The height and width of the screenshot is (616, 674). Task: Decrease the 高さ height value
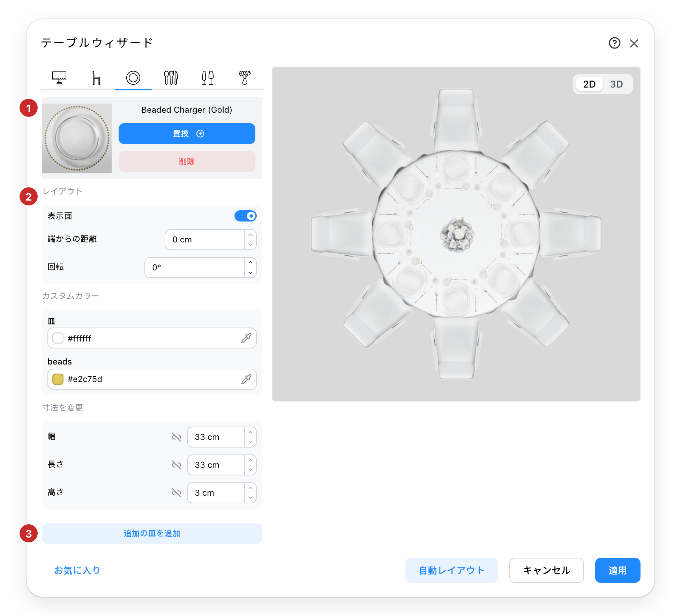[250, 498]
